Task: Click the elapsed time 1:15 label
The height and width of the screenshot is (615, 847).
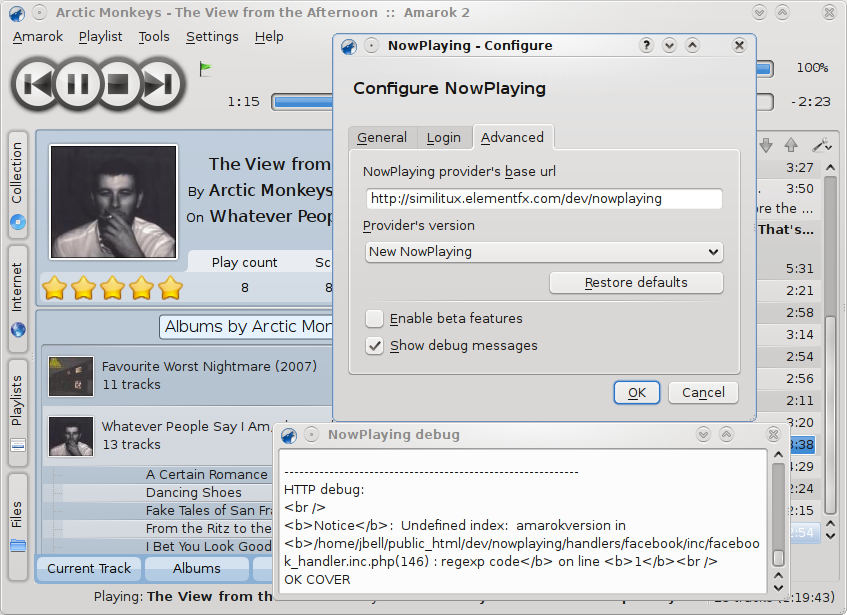Action: tap(243, 102)
